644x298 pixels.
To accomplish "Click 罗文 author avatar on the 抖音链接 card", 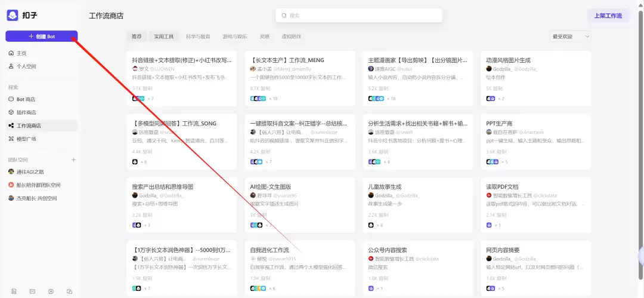I will click(x=135, y=69).
